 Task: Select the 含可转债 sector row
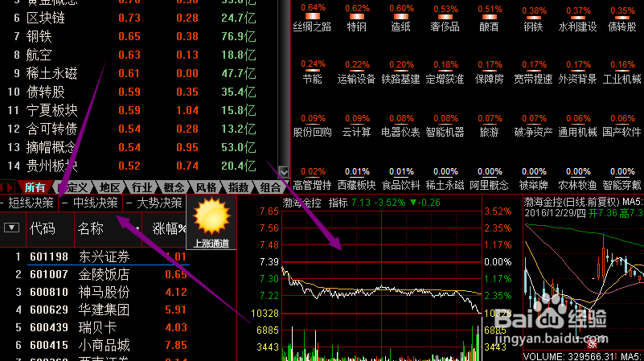tap(139, 129)
